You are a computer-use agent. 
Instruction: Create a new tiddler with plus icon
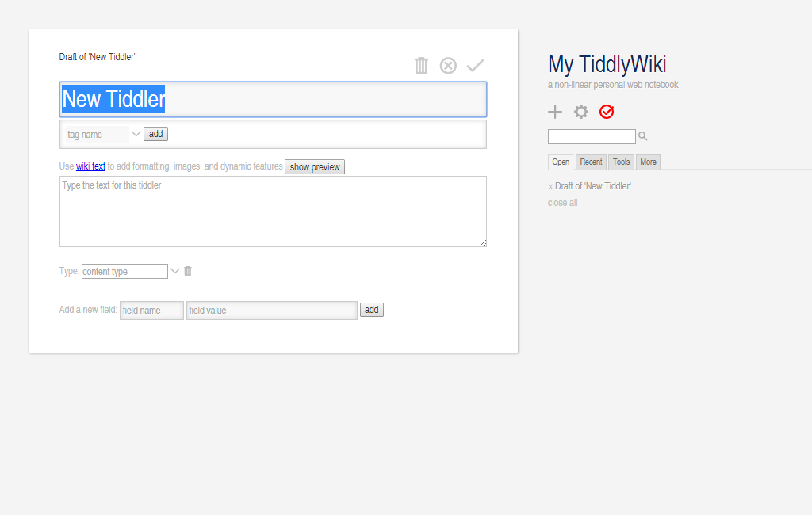tap(555, 112)
